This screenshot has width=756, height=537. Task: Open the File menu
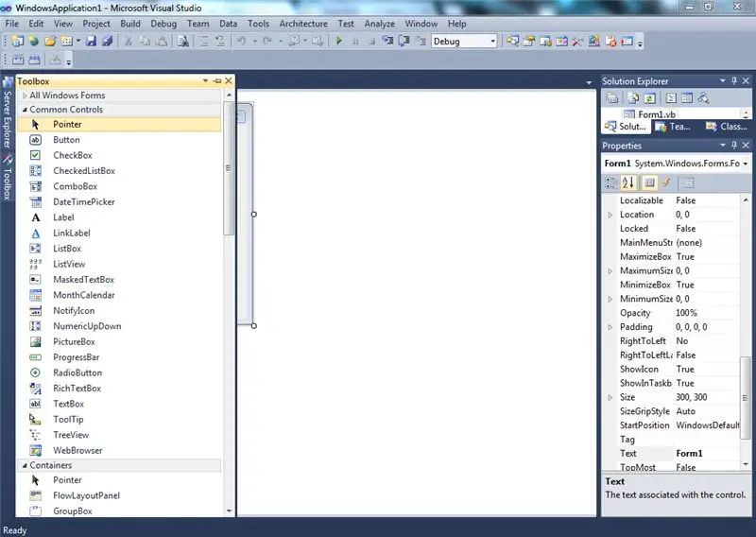[x=11, y=24]
